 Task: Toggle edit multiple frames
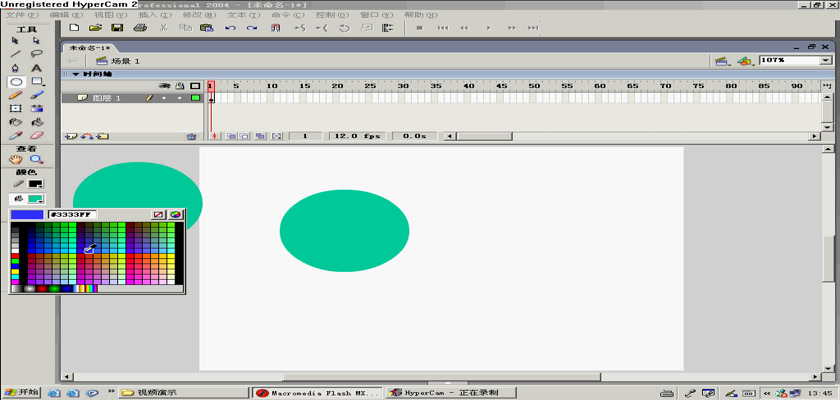coord(260,137)
